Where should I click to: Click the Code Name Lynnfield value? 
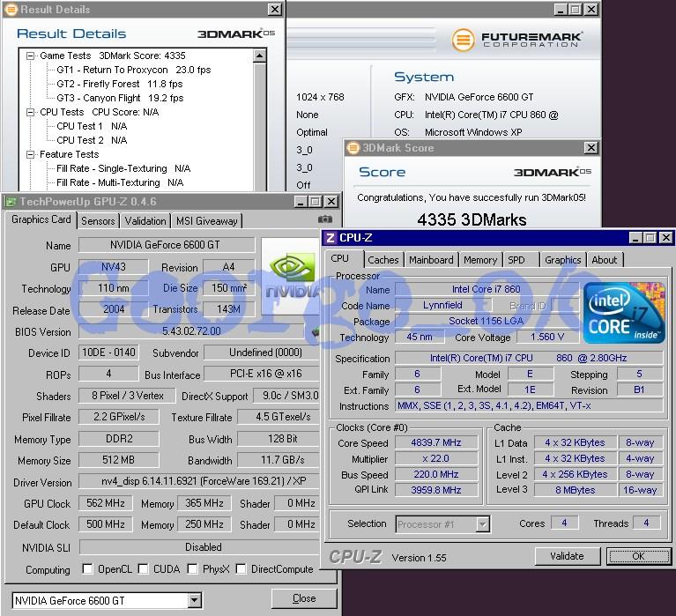(442, 305)
